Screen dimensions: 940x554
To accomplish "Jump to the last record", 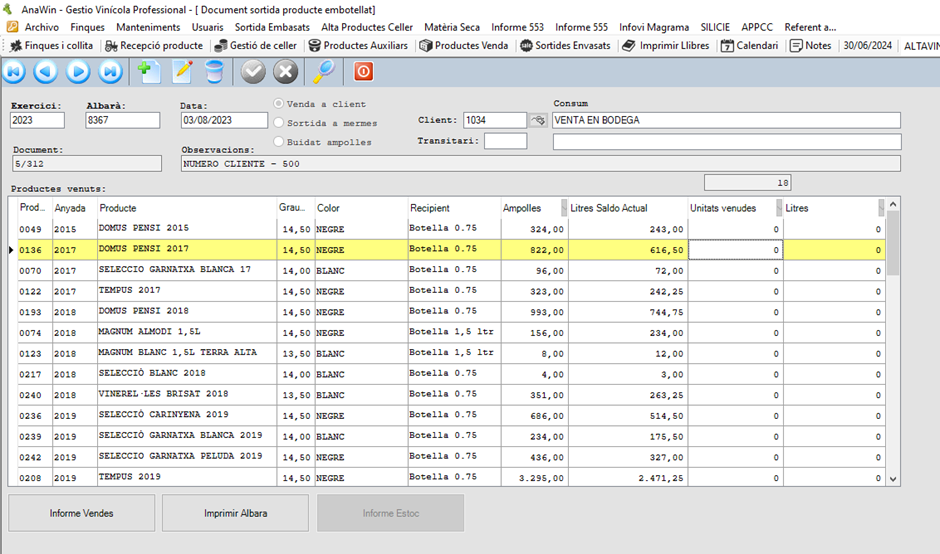I will (x=110, y=72).
